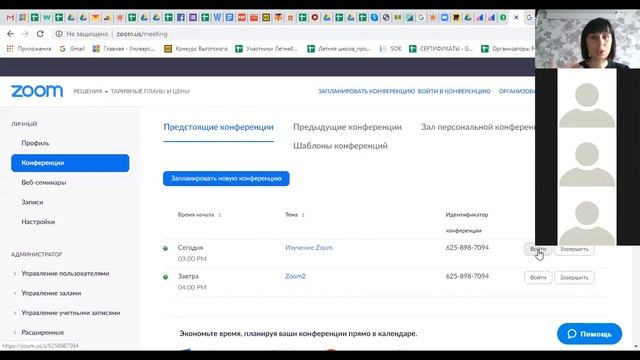640x360 pixels.
Task: Click Войти for the Изучение Zoom meeting
Action: click(x=538, y=249)
